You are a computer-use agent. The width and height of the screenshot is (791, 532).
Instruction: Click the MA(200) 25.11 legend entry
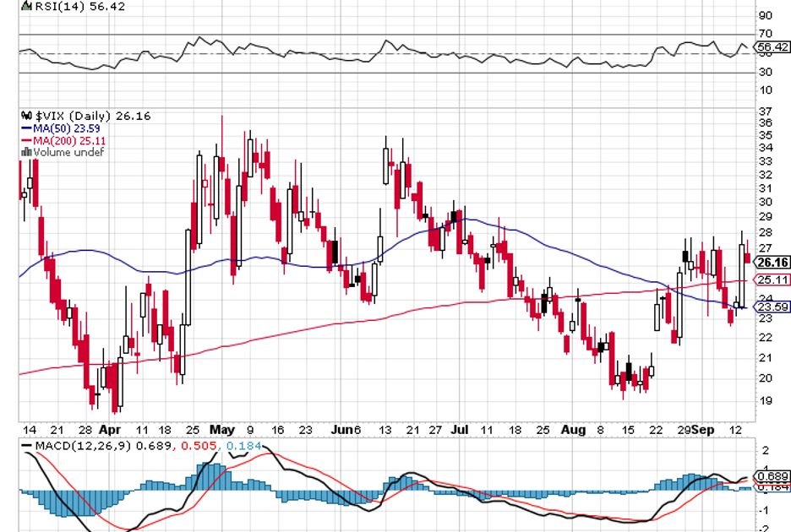coord(67,140)
